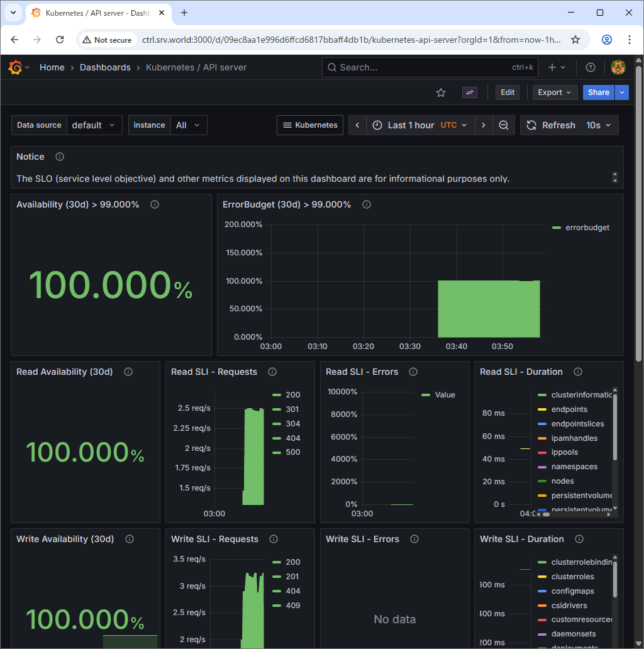Click the green legend swatch for Value
Image resolution: width=644 pixels, height=649 pixels.
[426, 395]
